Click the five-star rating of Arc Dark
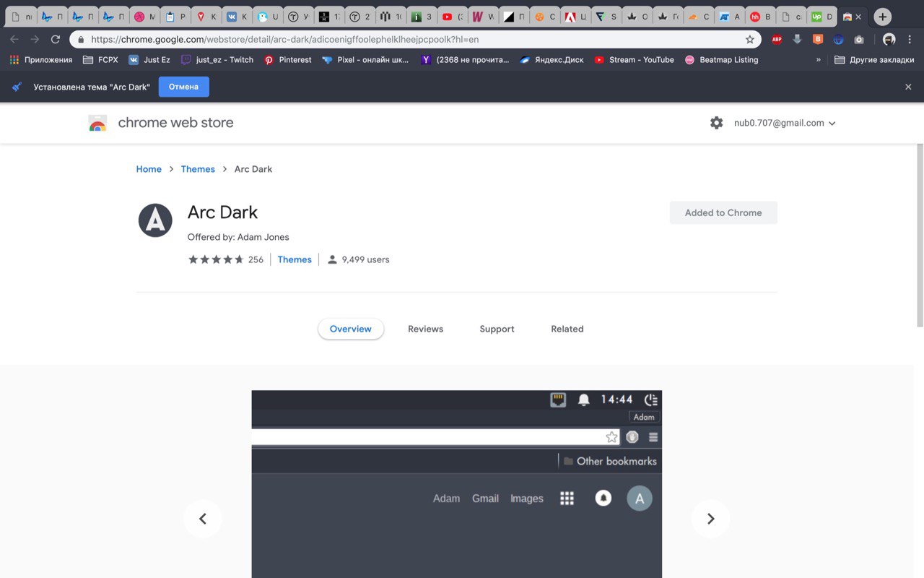The height and width of the screenshot is (578, 924). coord(216,259)
